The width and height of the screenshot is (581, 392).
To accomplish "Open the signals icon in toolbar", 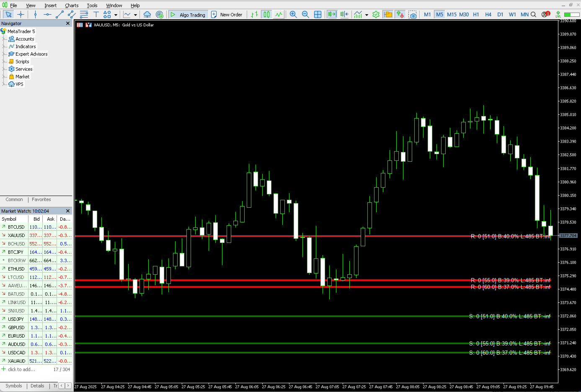I will tap(160, 15).
